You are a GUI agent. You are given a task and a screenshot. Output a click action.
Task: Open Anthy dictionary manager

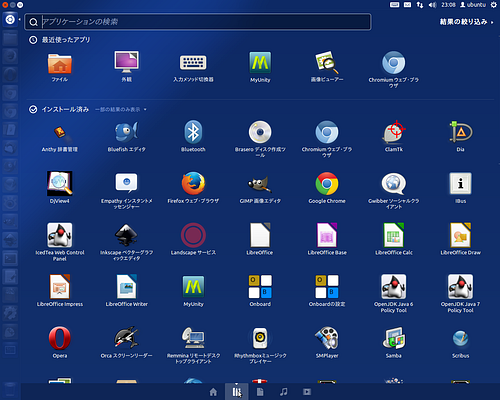[60, 133]
